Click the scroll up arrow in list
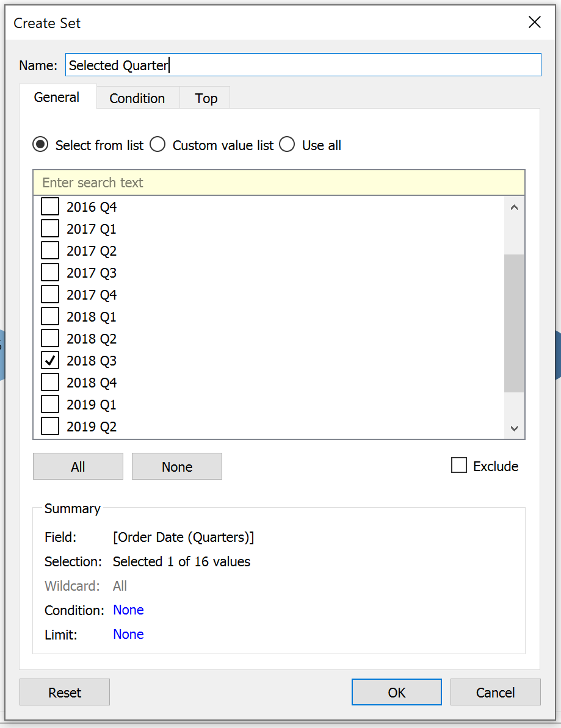This screenshot has width=561, height=728. coord(514,207)
